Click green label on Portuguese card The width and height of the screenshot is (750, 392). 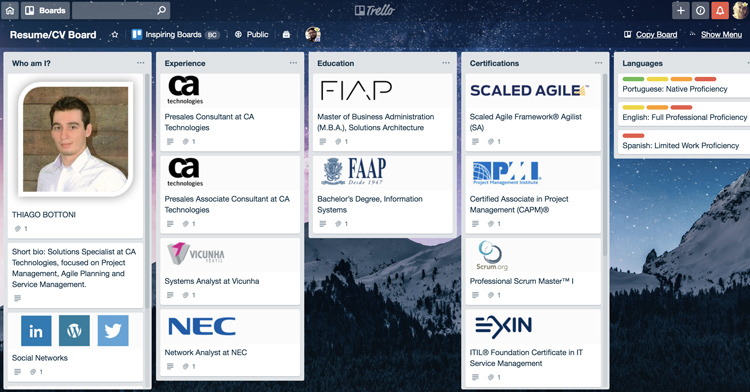(x=633, y=79)
